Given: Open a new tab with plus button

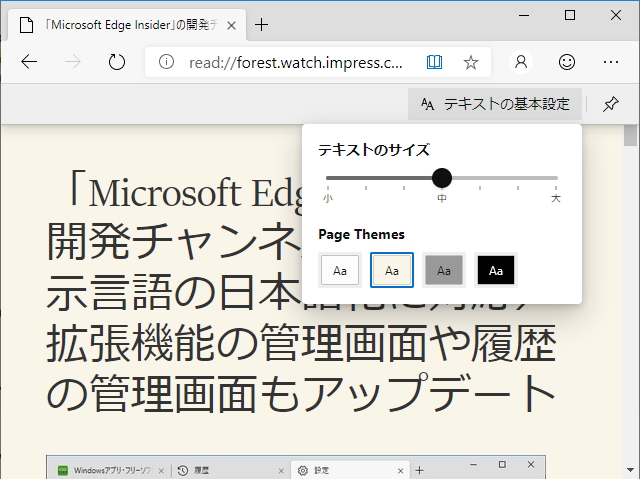Looking at the screenshot, I should coord(261,25).
